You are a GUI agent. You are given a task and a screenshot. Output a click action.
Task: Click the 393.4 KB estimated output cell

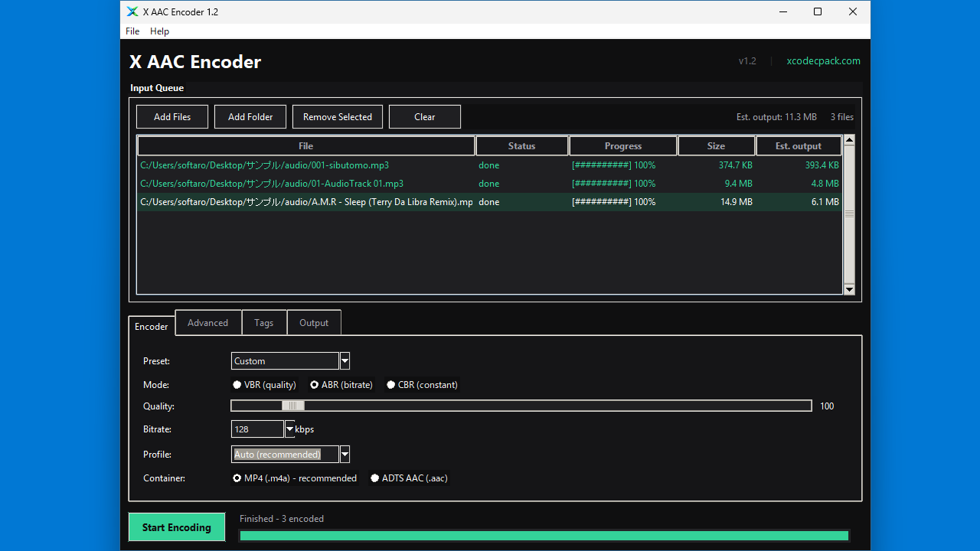[x=822, y=165]
